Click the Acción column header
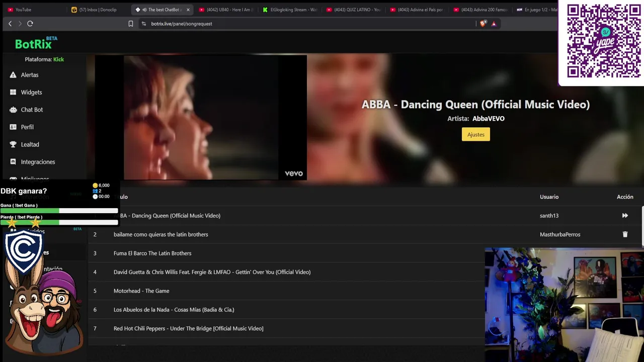644x362 pixels. [625, 197]
